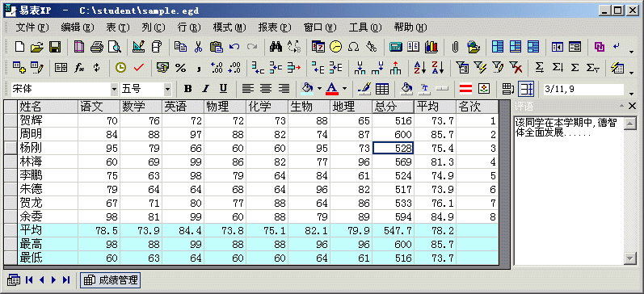
Task: Open the design tool with ruler and pencil icon
Action: [x=139, y=47]
